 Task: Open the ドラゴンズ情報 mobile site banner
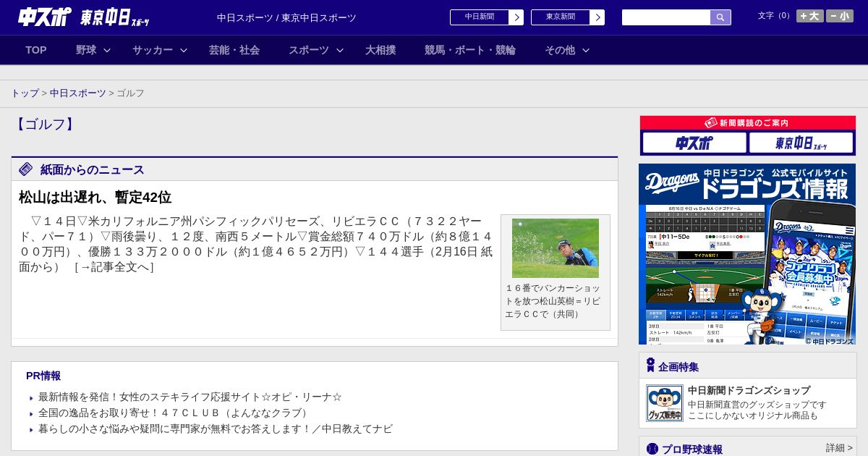747,254
